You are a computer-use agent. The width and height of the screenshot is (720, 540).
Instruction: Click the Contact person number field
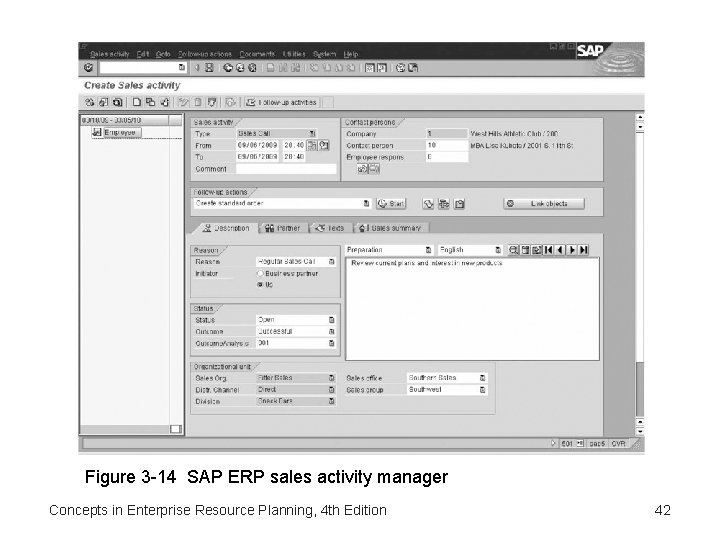(447, 145)
